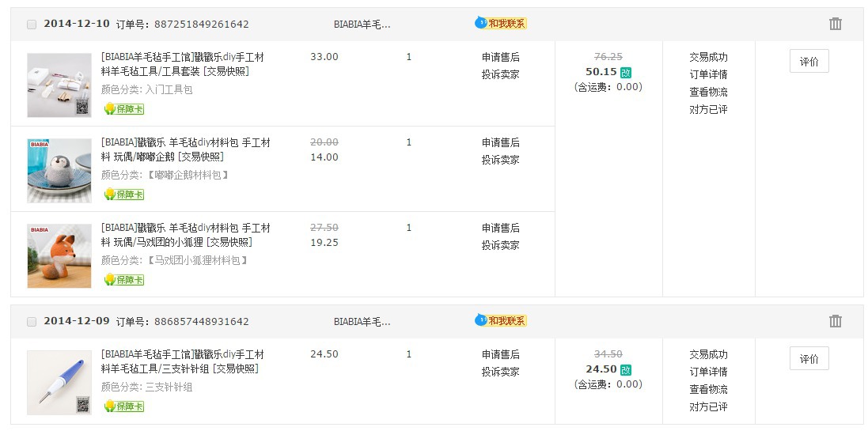The image size is (868, 431).
Task: Select the 2014-12-09 order checkbox
Action: tap(32, 322)
